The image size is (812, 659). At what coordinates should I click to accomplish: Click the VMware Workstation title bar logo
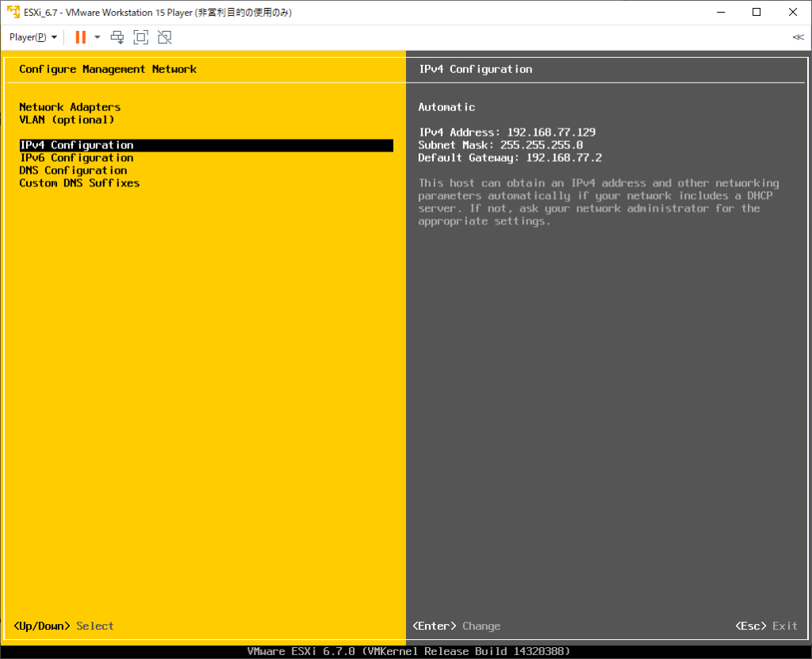pyautogui.click(x=13, y=12)
